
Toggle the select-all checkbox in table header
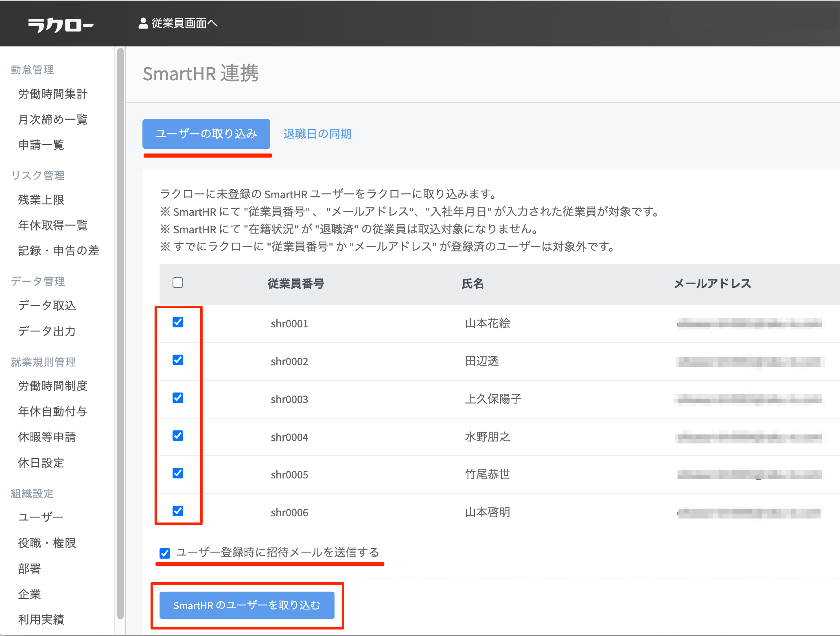[x=178, y=283]
